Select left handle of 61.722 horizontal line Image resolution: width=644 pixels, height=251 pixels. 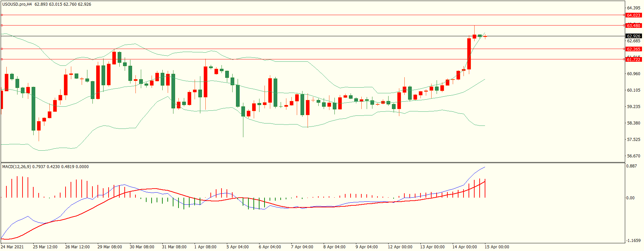(2, 59)
